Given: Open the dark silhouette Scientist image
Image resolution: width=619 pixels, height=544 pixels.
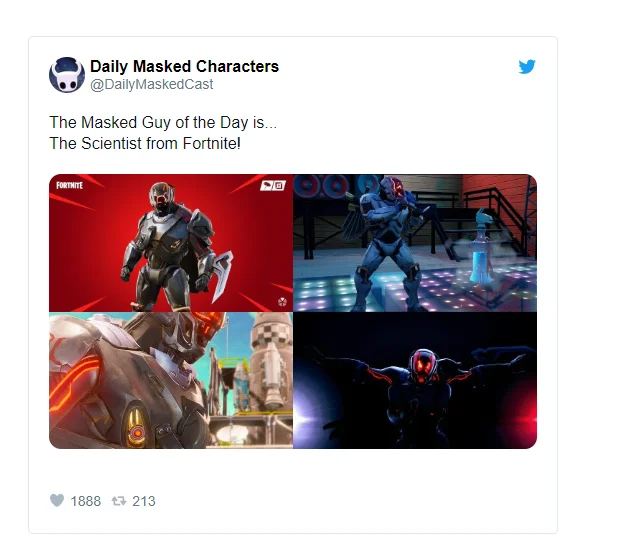Looking at the screenshot, I should click(x=415, y=381).
